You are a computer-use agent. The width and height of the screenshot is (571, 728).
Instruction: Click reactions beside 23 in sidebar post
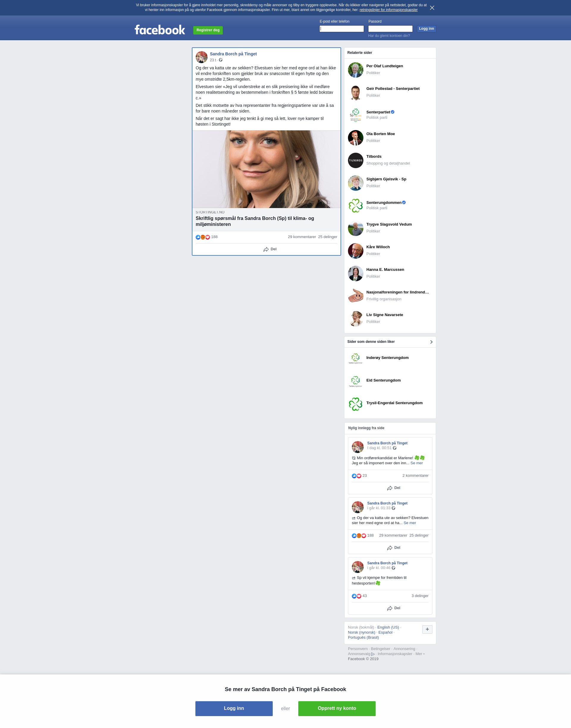(x=356, y=476)
